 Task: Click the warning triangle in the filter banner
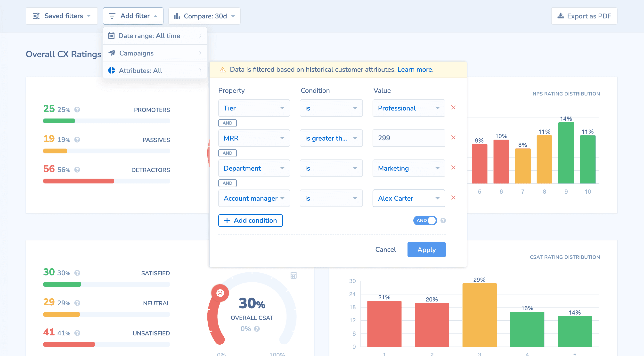222,70
